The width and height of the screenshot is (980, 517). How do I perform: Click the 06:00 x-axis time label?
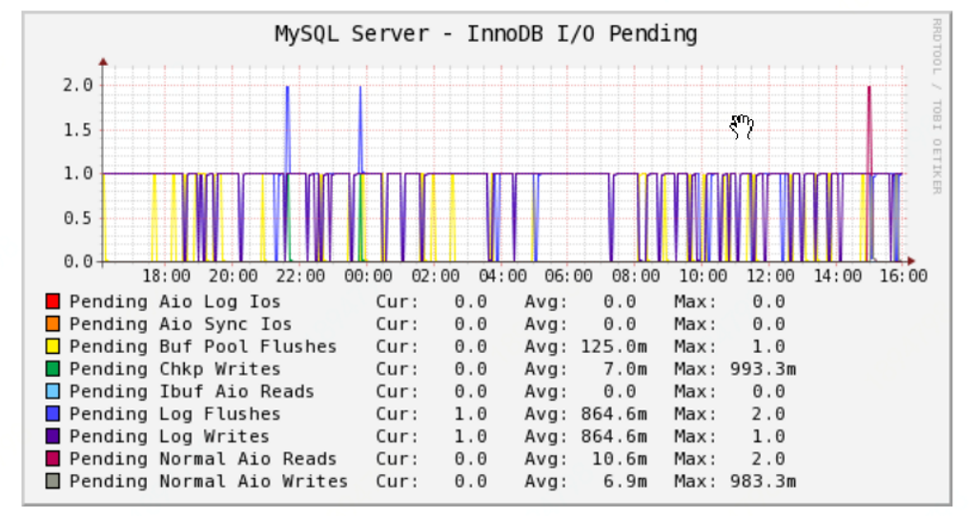[569, 276]
